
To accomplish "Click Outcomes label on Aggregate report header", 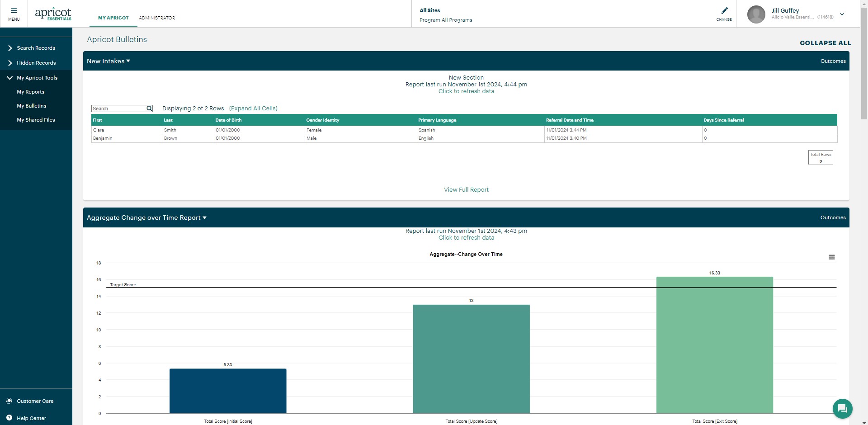I will click(x=833, y=217).
